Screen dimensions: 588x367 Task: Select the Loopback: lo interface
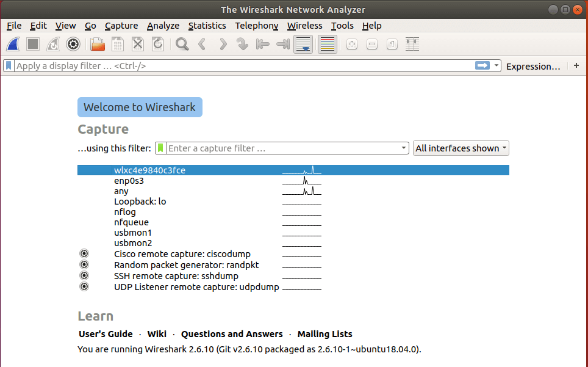tap(293, 202)
